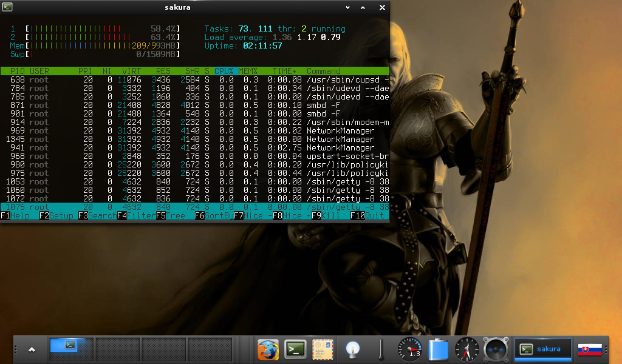
Task: Select the policykit process with PID 975
Action: pyautogui.click(x=195, y=173)
